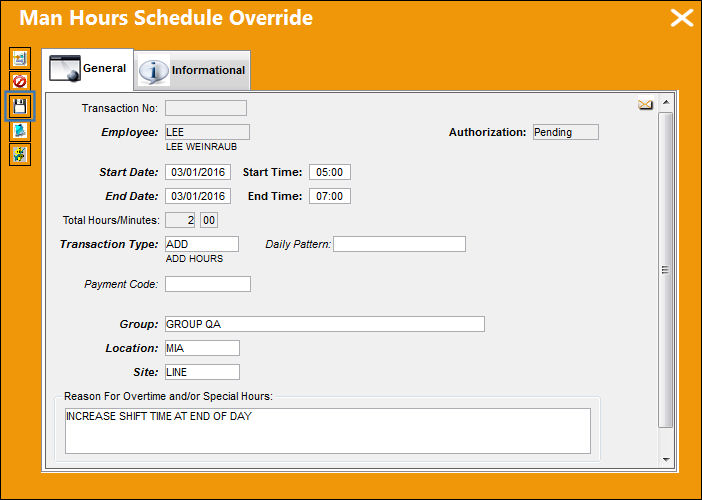Screen dimensions: 702x500
Task: Click the red cancel icon in the sidebar
Action: tap(20, 82)
